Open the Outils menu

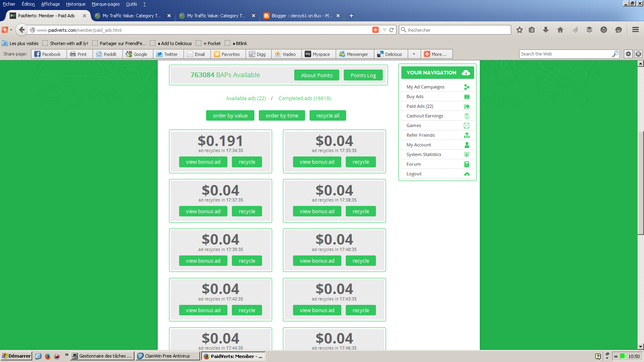point(131,4)
